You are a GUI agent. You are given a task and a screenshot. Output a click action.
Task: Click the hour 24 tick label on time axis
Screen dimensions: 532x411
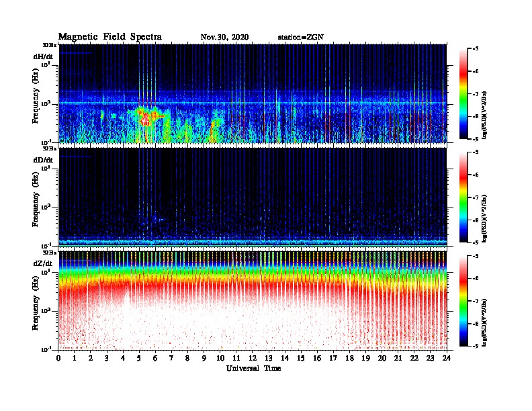coord(447,358)
